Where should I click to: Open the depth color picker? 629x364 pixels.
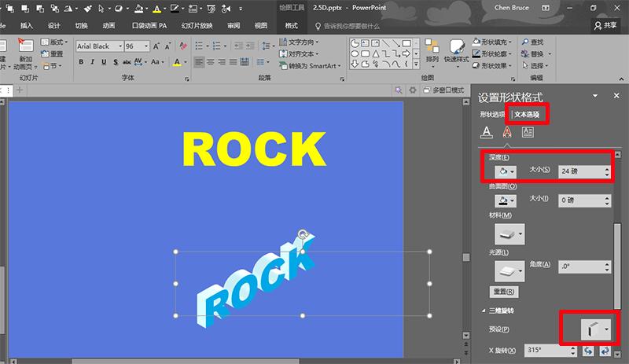pyautogui.click(x=503, y=171)
